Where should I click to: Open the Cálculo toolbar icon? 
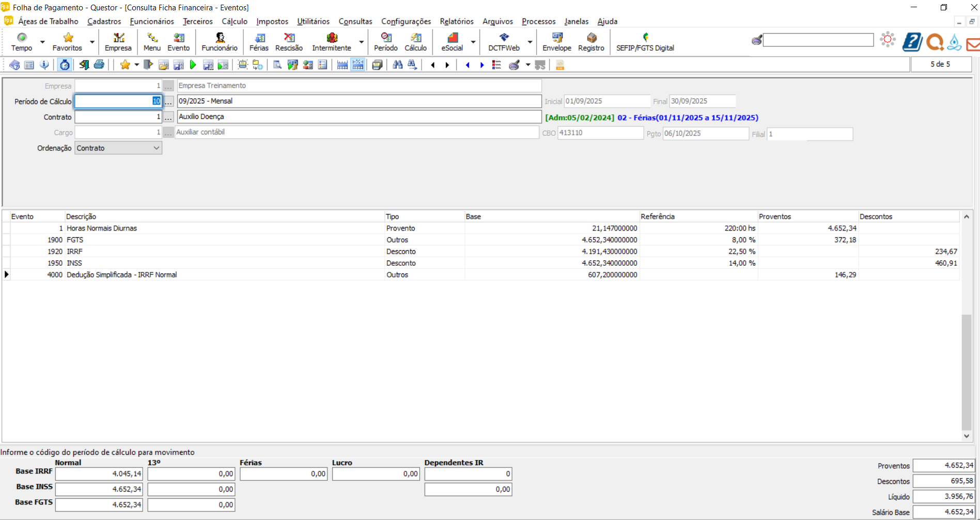pos(415,41)
